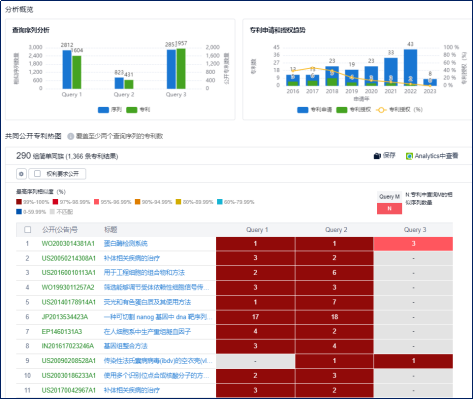Screen dimensions: 473x399
Task: Open patent WO2003014381A1 link
Action: (68, 244)
